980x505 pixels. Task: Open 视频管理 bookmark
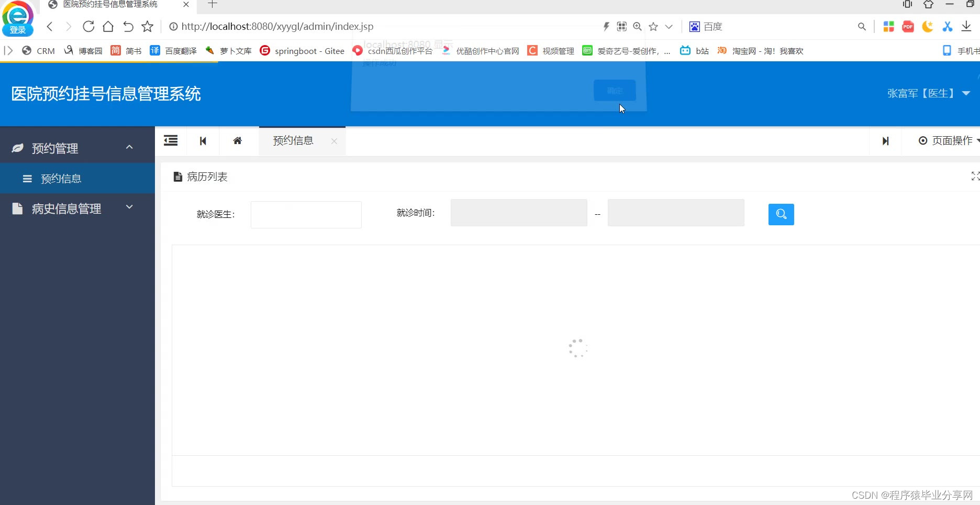pos(551,51)
